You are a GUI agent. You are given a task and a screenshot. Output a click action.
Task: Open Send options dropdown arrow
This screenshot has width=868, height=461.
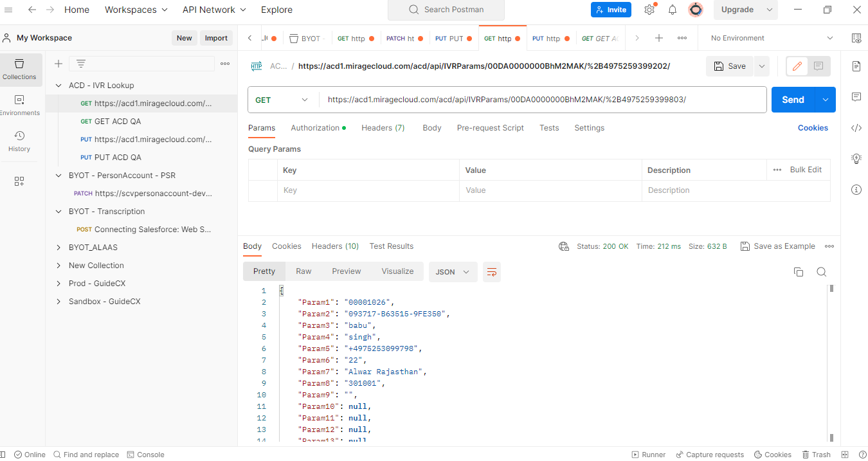pyautogui.click(x=826, y=100)
